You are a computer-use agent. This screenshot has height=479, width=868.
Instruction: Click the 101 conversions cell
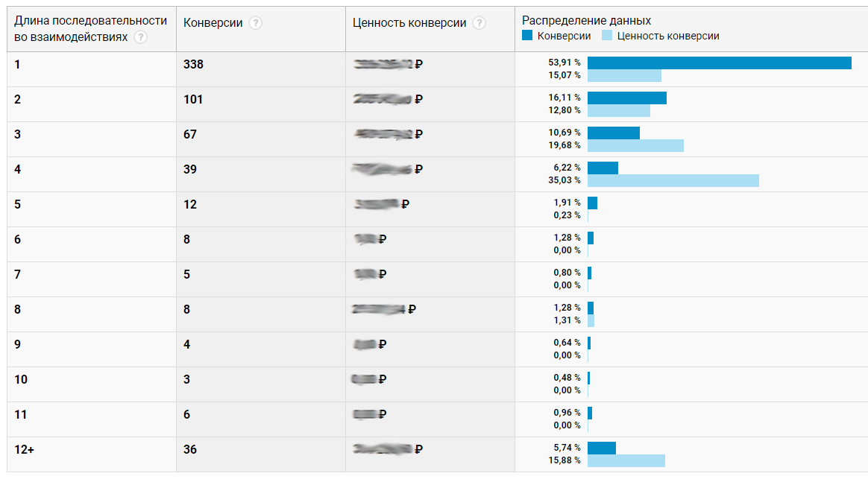(193, 100)
